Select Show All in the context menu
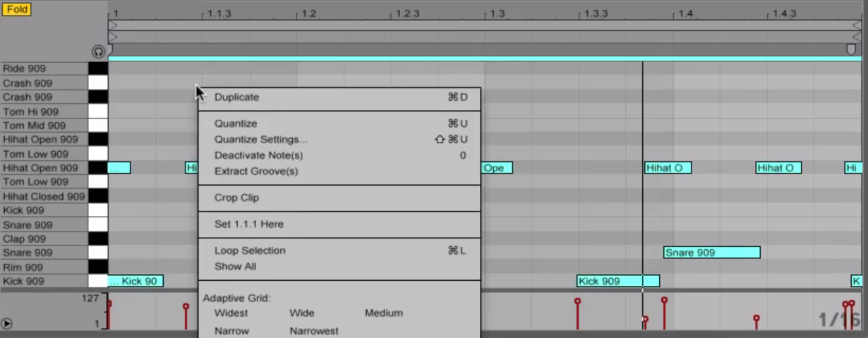The image size is (868, 338). tap(235, 267)
